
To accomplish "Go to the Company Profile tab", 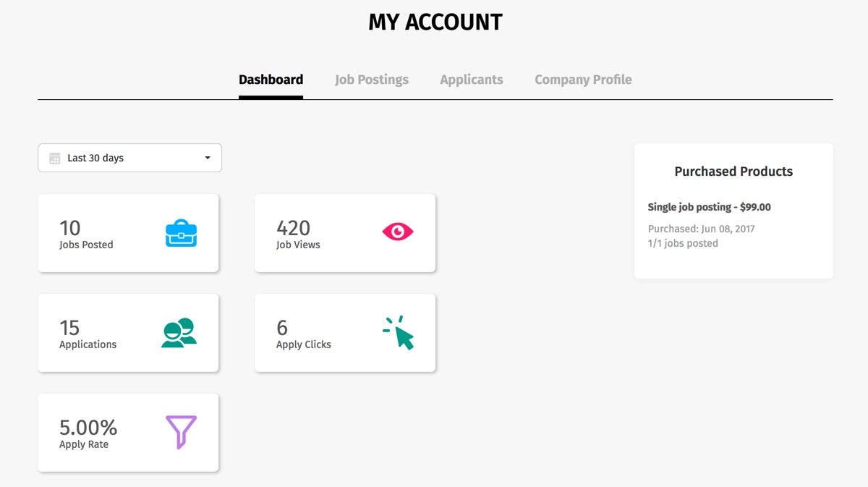I will pyautogui.click(x=583, y=79).
